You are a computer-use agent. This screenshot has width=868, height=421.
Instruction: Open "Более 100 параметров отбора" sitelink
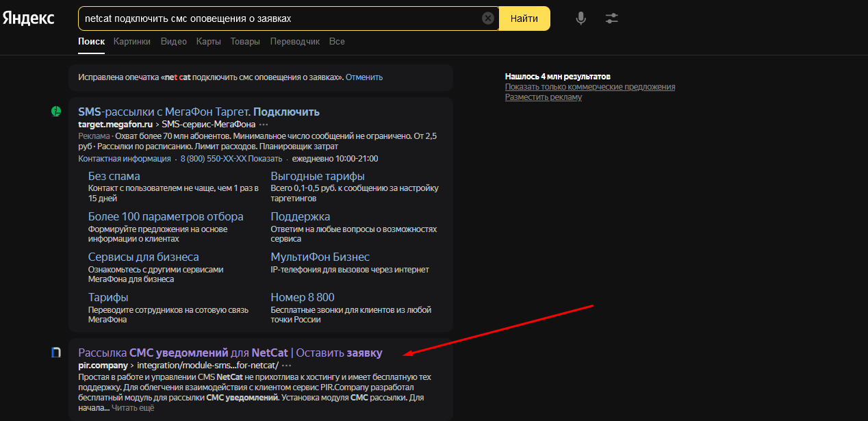coord(166,217)
